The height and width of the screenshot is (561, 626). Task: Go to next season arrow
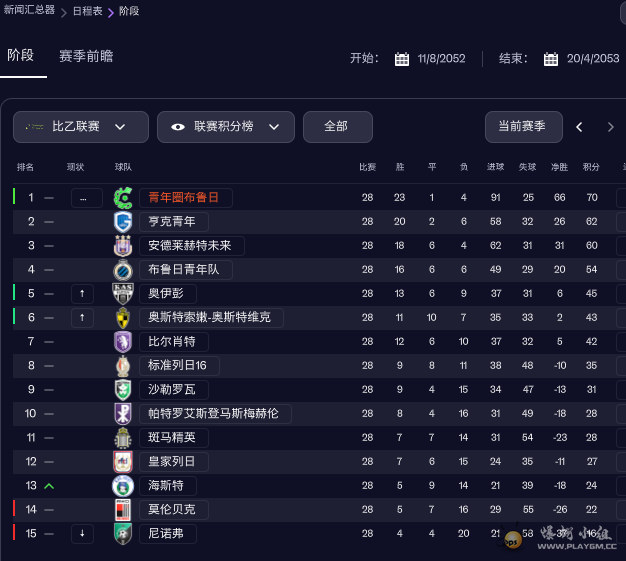[610, 127]
